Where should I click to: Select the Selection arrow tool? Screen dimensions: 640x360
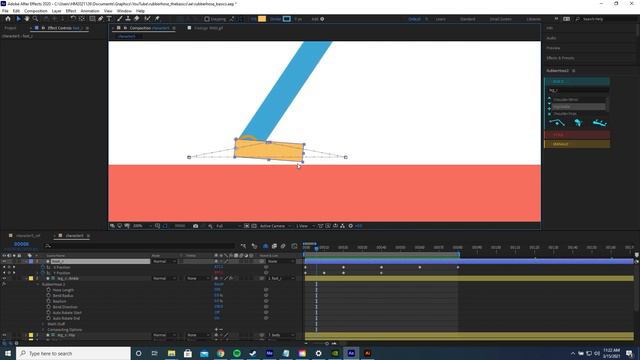18,19
